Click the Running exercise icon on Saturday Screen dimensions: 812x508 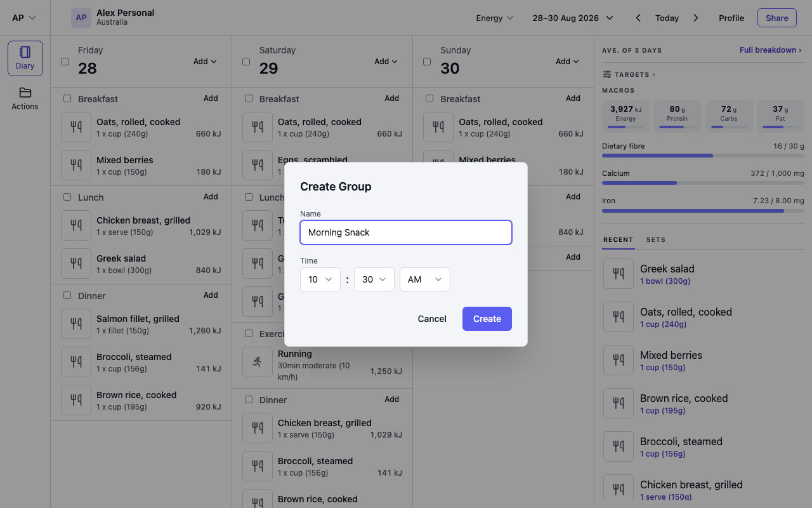(258, 362)
